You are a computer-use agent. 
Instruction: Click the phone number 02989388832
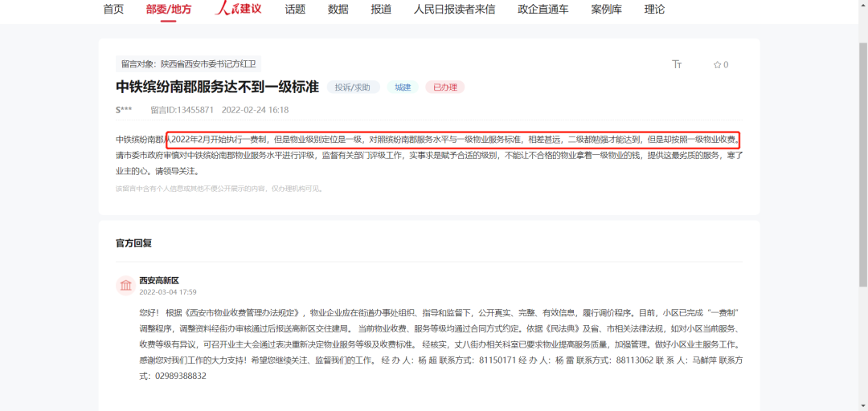(x=180, y=376)
